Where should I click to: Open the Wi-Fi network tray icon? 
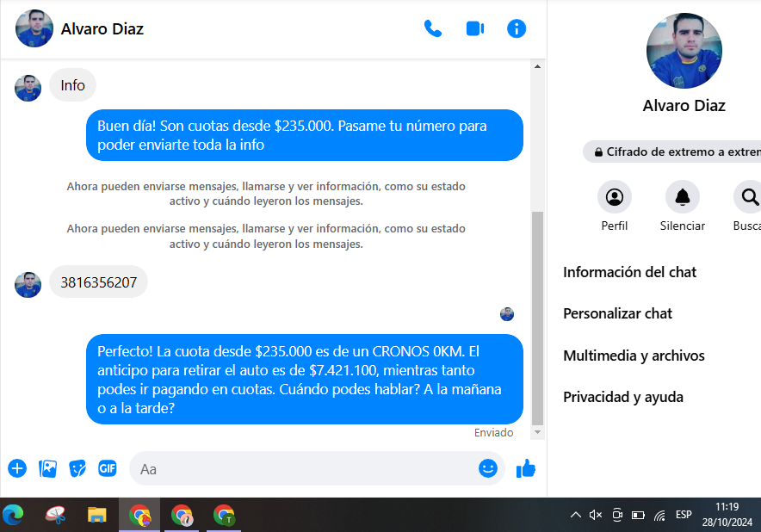(659, 515)
